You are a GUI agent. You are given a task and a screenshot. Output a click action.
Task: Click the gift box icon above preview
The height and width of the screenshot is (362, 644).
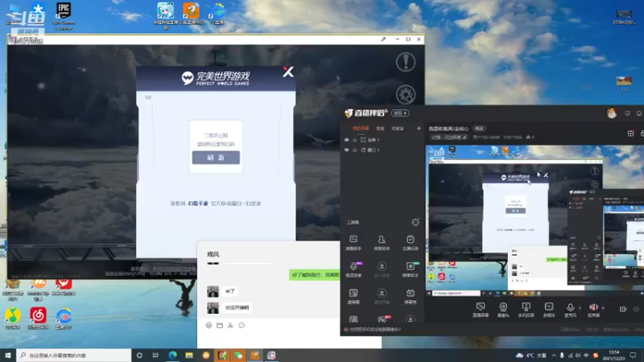(x=631, y=133)
